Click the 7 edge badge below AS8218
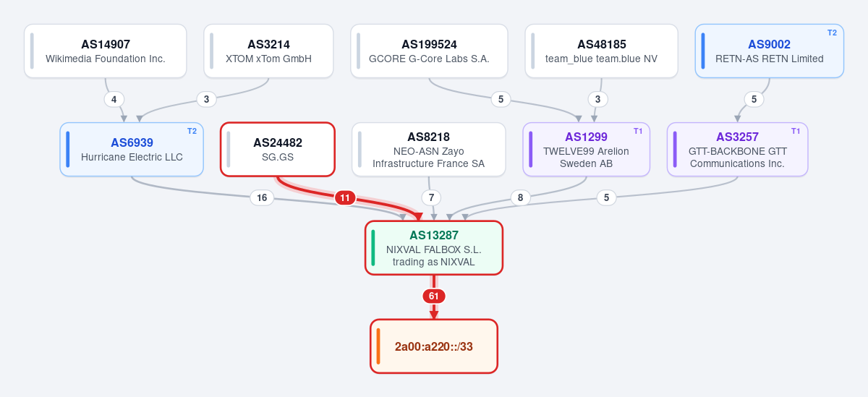 [x=431, y=197]
